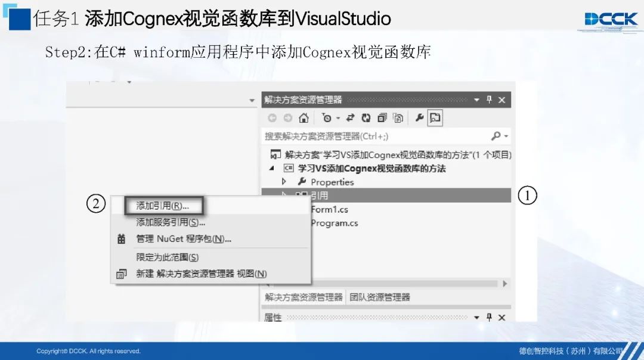This screenshot has height=360, width=644.
Task: Go to Home view in Solution Explorer
Action: [304, 118]
